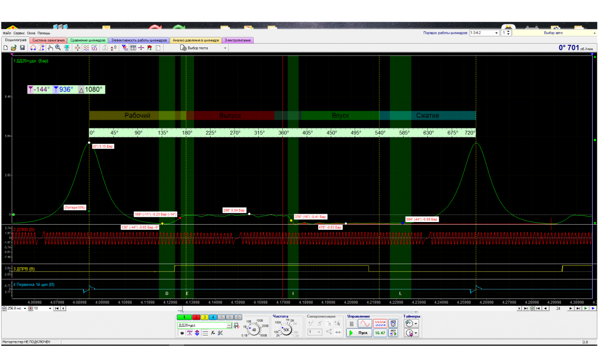This screenshot has height=364, width=601.
Task: Select the hand pan tool
Action: tap(50, 48)
